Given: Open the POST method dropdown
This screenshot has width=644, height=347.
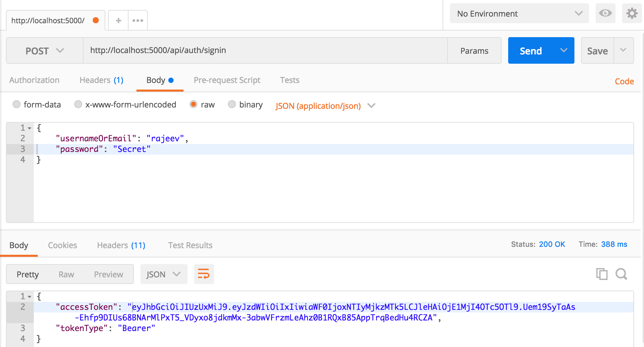Looking at the screenshot, I should coord(44,51).
